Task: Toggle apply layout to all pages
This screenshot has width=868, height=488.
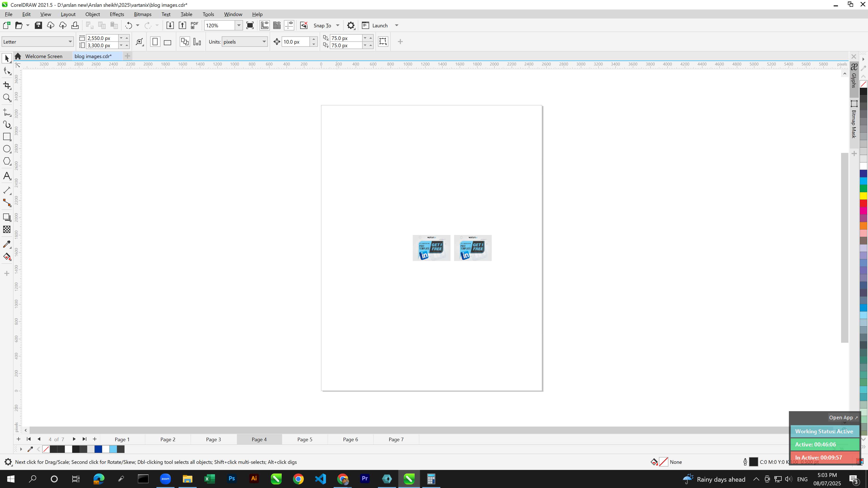Action: [185, 42]
